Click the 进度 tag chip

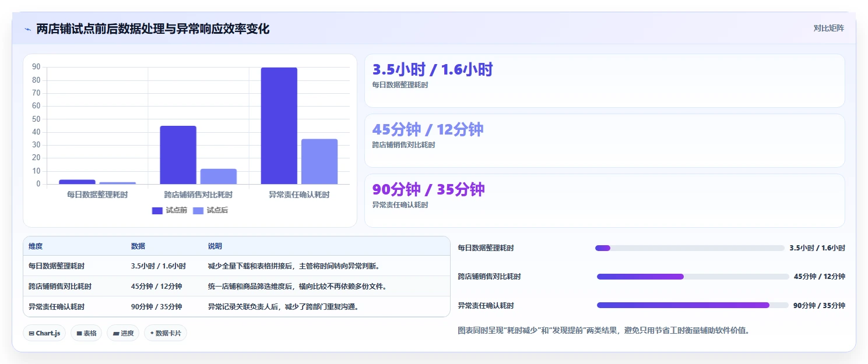point(123,333)
